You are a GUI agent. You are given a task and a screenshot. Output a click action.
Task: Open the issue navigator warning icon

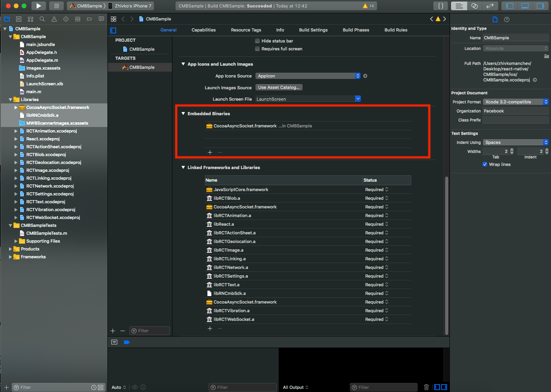pyautogui.click(x=54, y=19)
